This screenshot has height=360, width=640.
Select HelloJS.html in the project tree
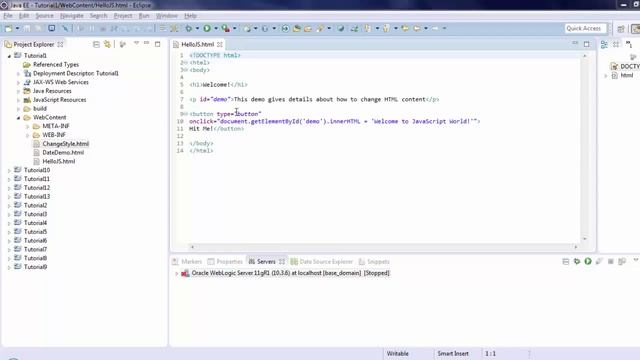(x=58, y=162)
